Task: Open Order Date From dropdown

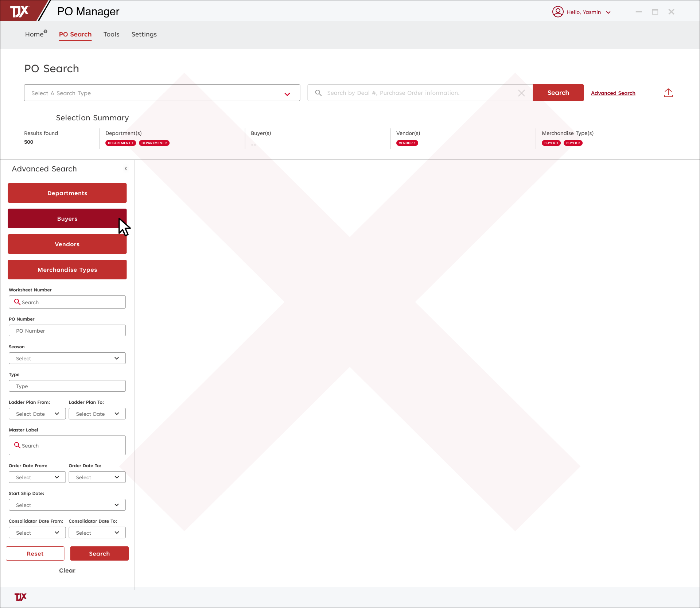Action: (37, 477)
